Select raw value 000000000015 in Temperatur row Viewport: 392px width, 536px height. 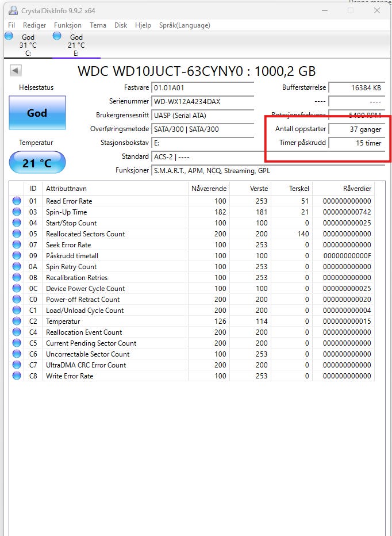point(347,321)
